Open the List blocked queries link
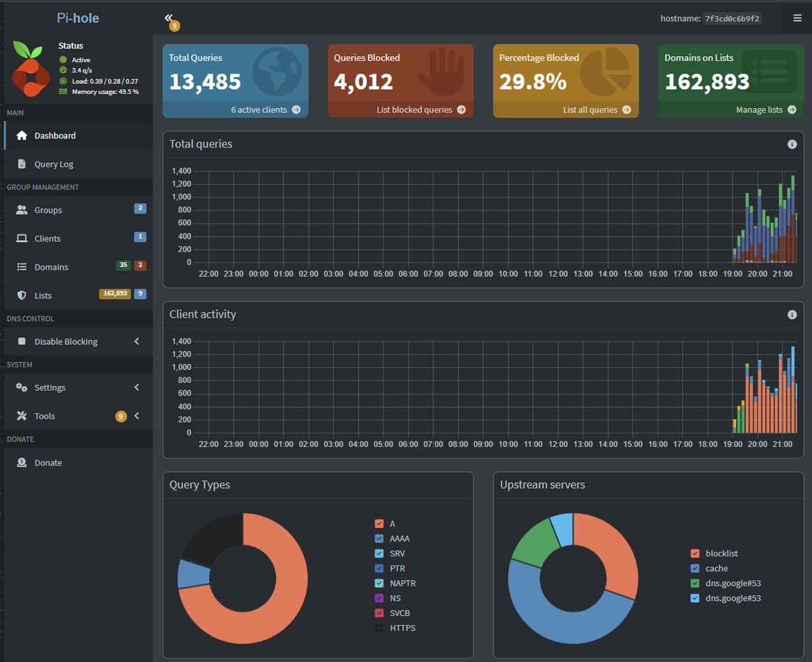The image size is (812, 662). [x=401, y=110]
